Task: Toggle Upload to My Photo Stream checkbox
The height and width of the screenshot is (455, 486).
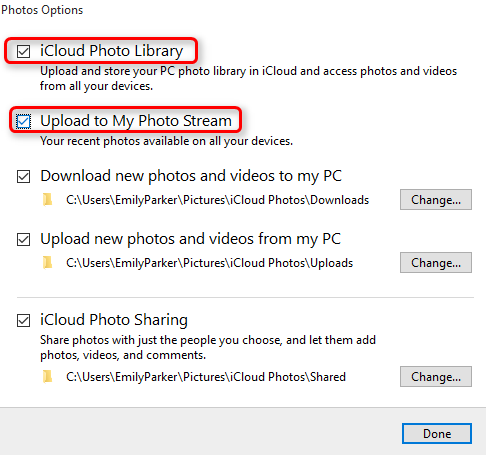Action: point(24,121)
